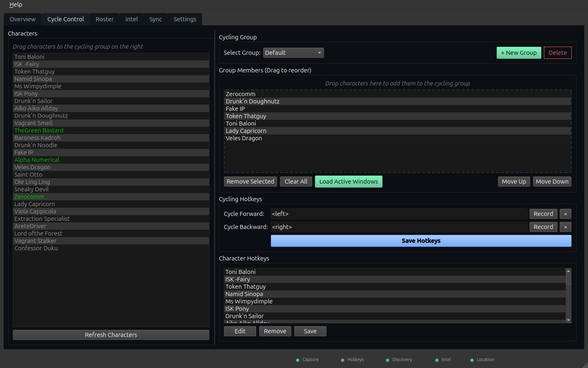Select Drunk'n Sailor in Character Hotkeys list

click(395, 316)
